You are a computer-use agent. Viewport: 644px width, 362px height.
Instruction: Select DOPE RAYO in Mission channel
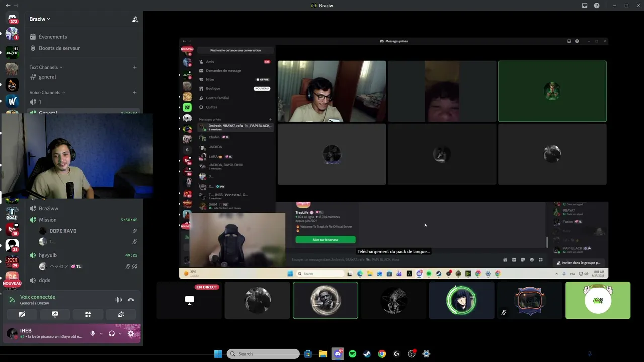point(88,231)
